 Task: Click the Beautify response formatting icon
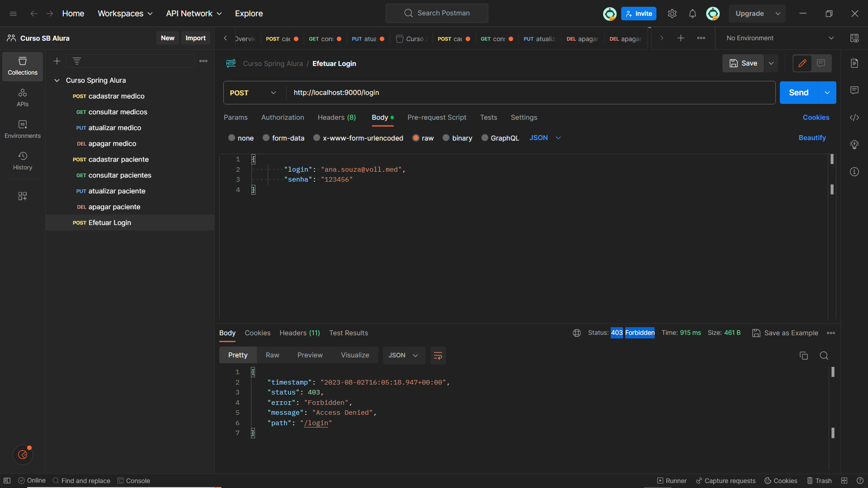438,356
